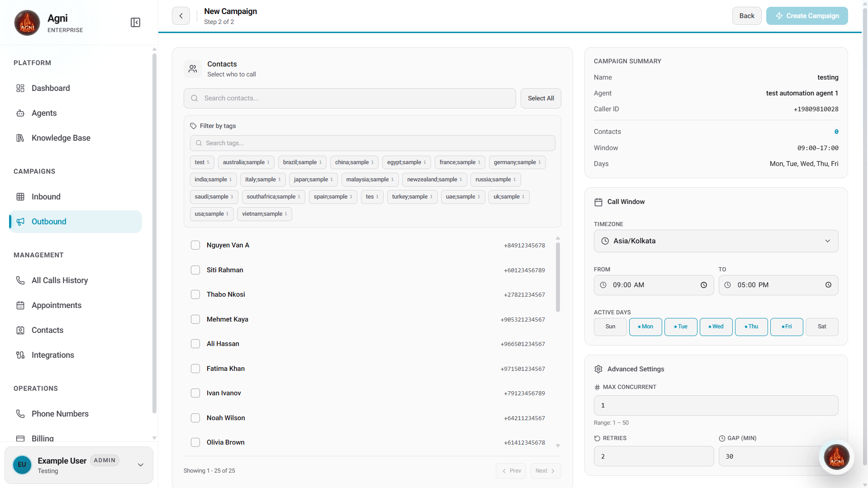Viewport: 868px width, 488px height.
Task: Open All Calls History in sidebar
Action: click(76, 280)
